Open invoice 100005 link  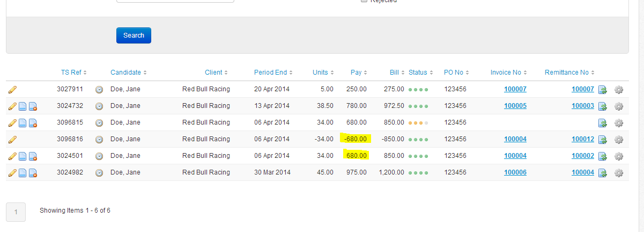tap(515, 106)
